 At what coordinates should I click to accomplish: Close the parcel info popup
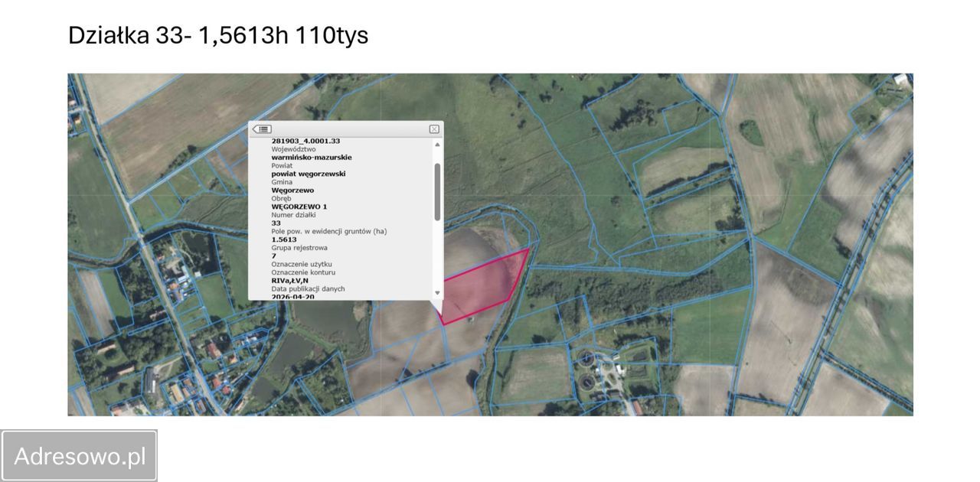tap(434, 129)
